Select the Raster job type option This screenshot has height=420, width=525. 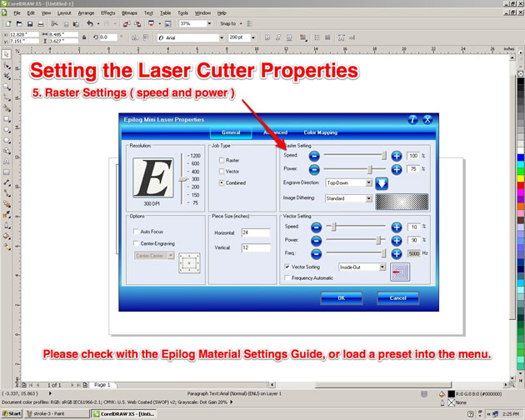[x=222, y=161]
